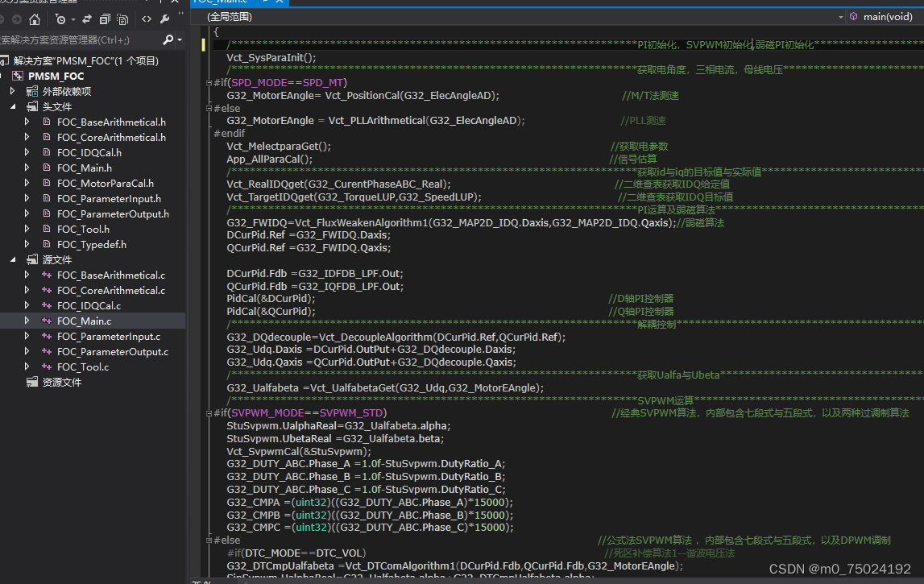Click the show all files icon

click(x=123, y=19)
